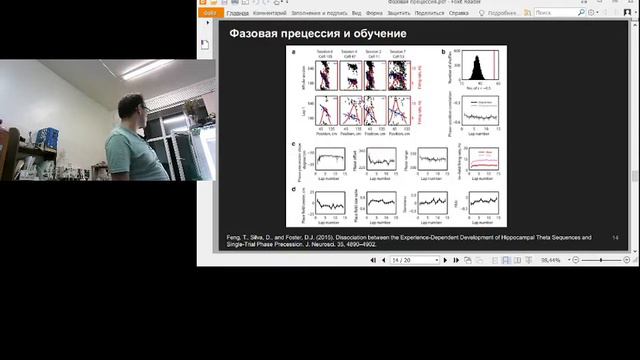Open the Справка tab

tap(458, 13)
